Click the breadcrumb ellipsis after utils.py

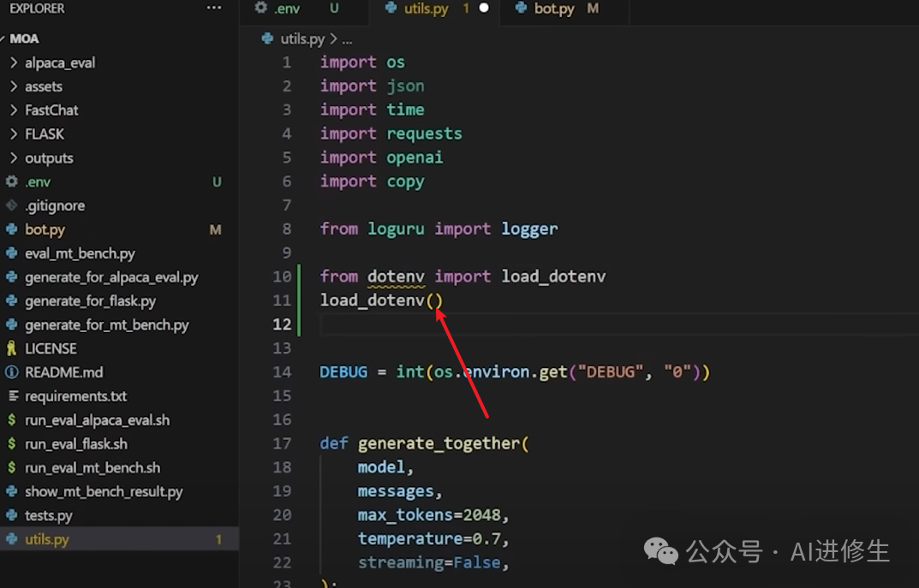pyautogui.click(x=348, y=39)
